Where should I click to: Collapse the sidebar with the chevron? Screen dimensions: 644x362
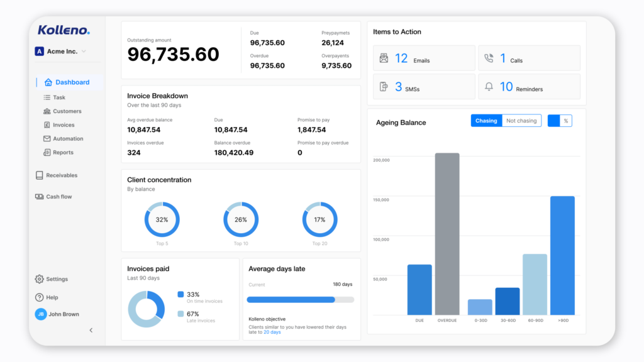point(91,330)
